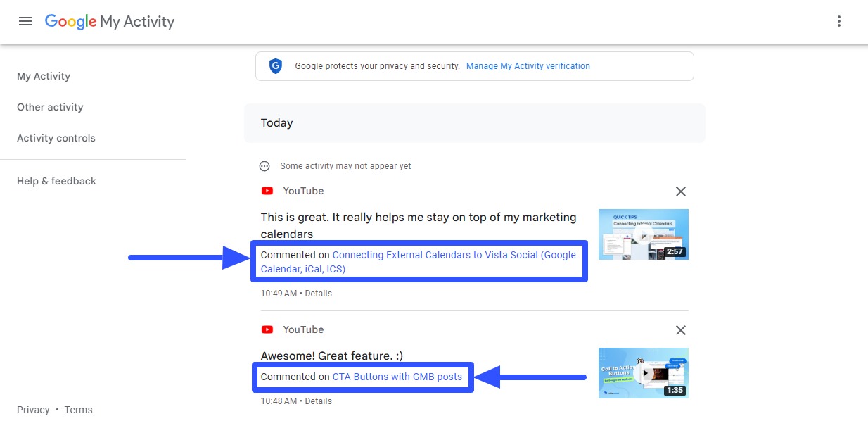Click the Quick Tips video thumbnail
Image resolution: width=868 pixels, height=421 pixels.
point(643,234)
